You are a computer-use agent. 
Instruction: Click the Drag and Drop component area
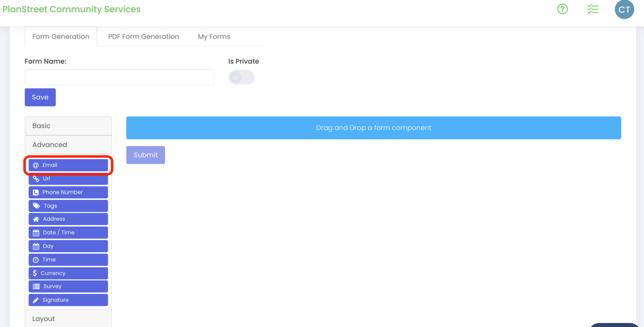coord(373,128)
